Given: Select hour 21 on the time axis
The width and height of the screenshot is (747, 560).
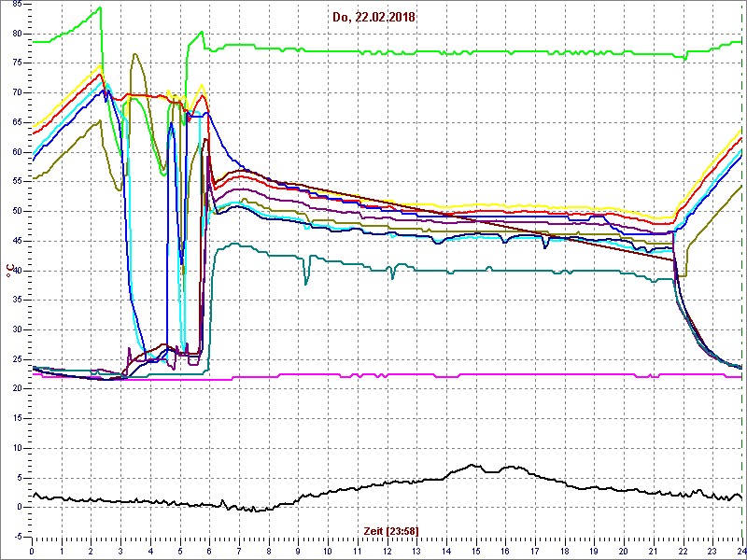Looking at the screenshot, I should 653,551.
